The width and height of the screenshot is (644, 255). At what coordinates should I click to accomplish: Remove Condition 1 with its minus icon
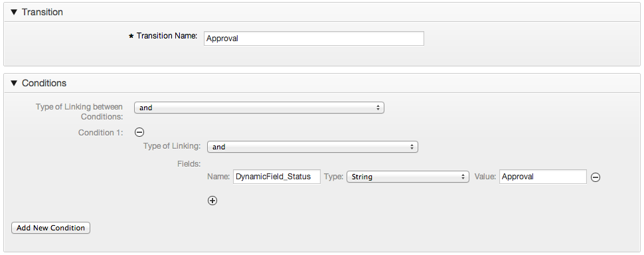click(x=139, y=132)
